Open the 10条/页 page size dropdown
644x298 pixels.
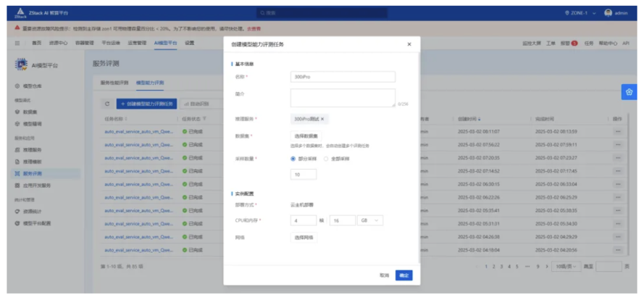565,267
